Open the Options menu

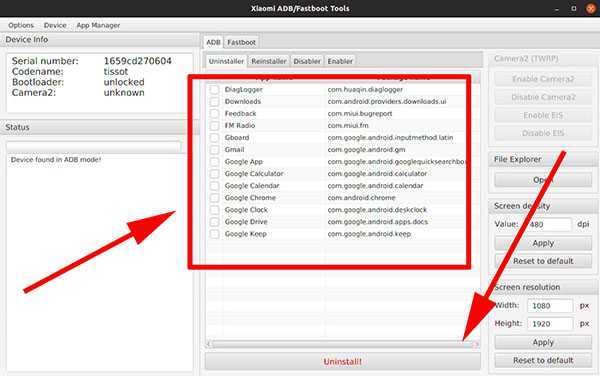tap(21, 25)
